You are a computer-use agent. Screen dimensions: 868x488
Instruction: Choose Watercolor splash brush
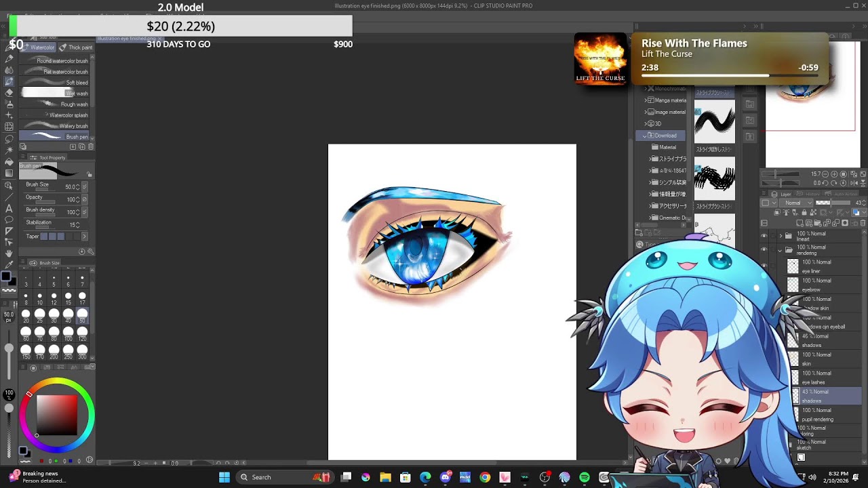click(55, 115)
